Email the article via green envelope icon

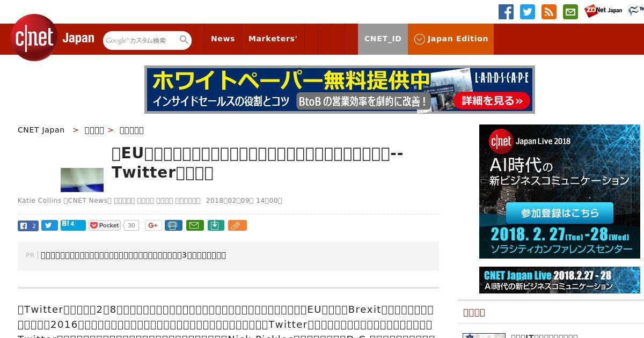point(195,225)
